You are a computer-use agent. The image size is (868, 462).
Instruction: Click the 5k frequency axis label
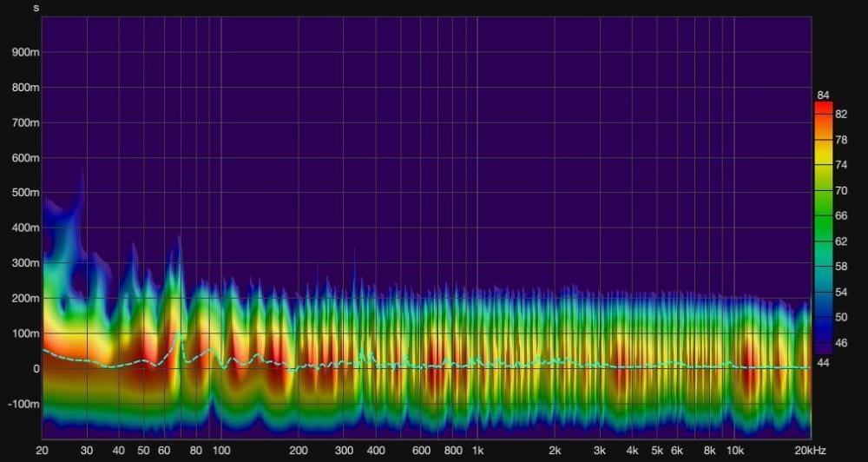point(657,451)
